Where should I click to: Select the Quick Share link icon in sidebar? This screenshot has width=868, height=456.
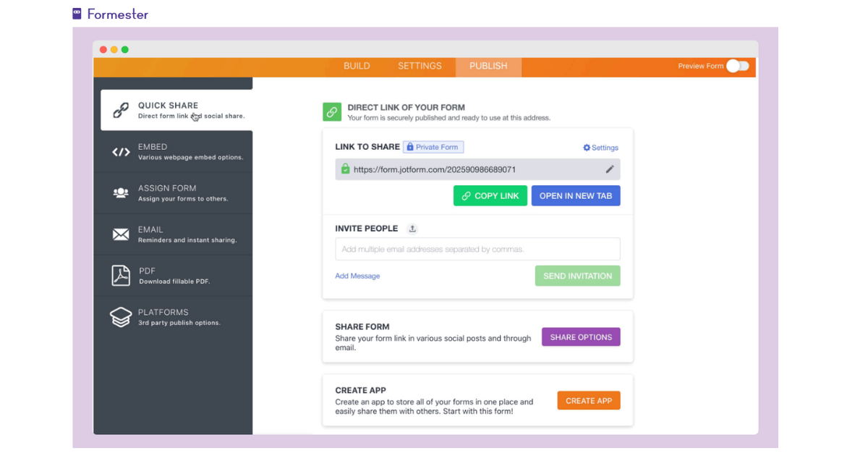[121, 110]
